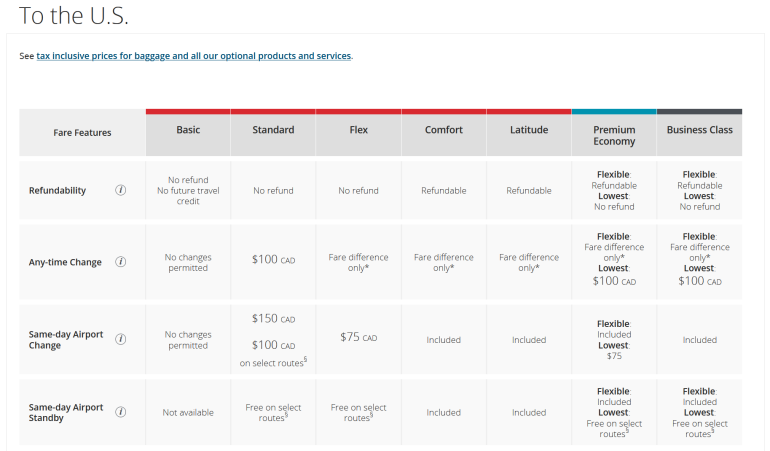This screenshot has width=770, height=451.
Task: Click the Latitude fare column header
Action: click(x=528, y=130)
